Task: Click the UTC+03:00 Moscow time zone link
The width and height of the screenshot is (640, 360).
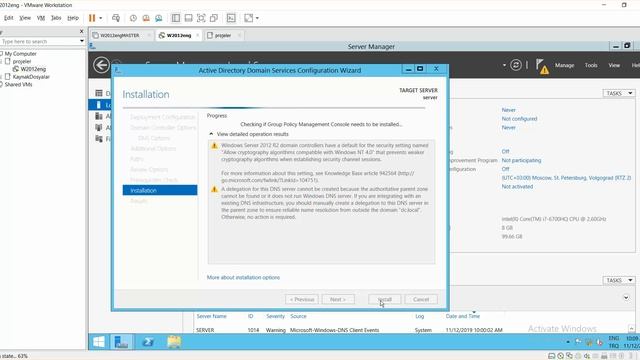Action: point(566,178)
